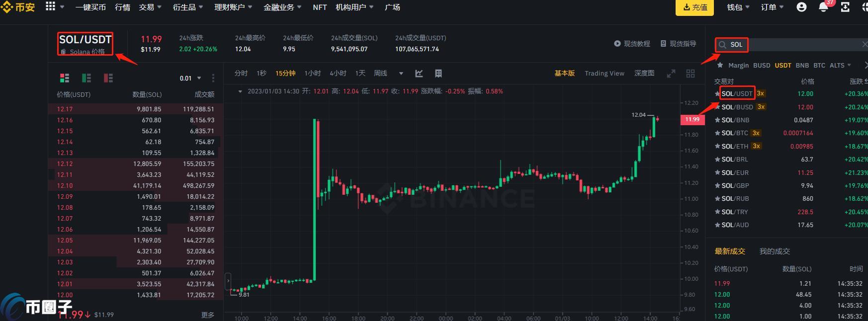Viewport: 868px width, 321px height.
Task: Favorite the SOL/BTC pair with its star
Action: [717, 133]
